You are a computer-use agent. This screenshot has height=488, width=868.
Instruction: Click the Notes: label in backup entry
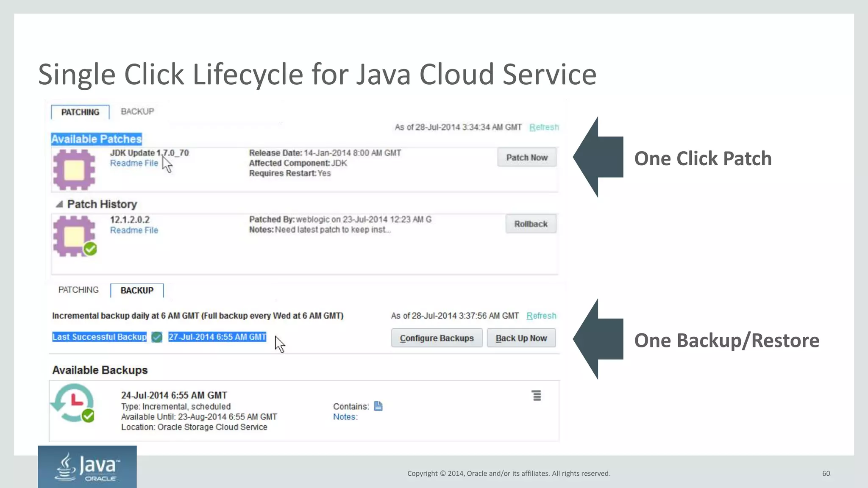(345, 417)
